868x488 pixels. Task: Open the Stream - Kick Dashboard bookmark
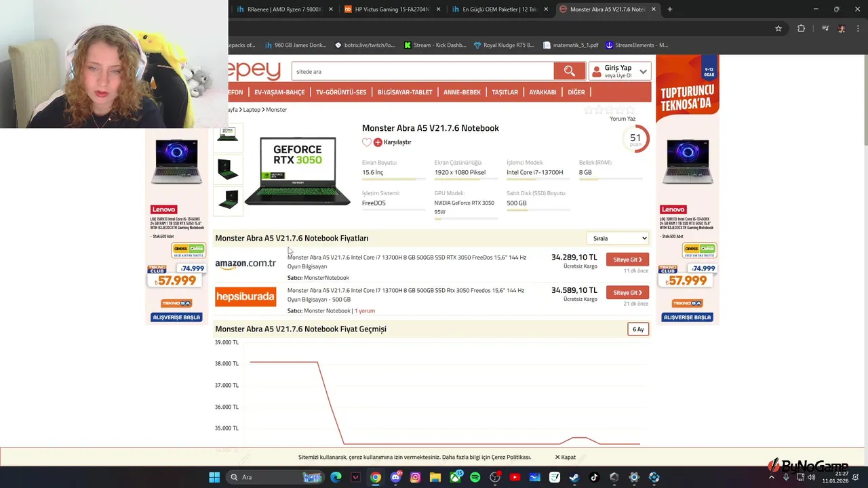coord(435,45)
